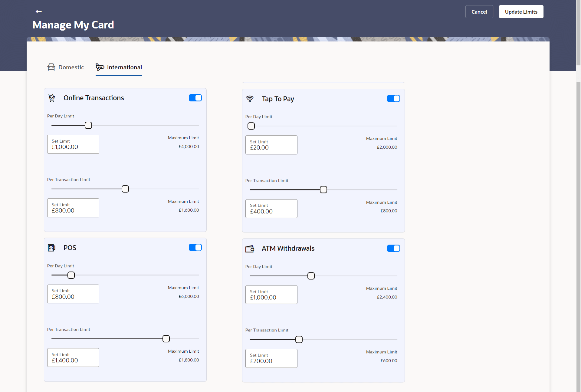Click ATM Withdrawals Per Day Limit slider handle
The width and height of the screenshot is (581, 392).
tap(311, 276)
